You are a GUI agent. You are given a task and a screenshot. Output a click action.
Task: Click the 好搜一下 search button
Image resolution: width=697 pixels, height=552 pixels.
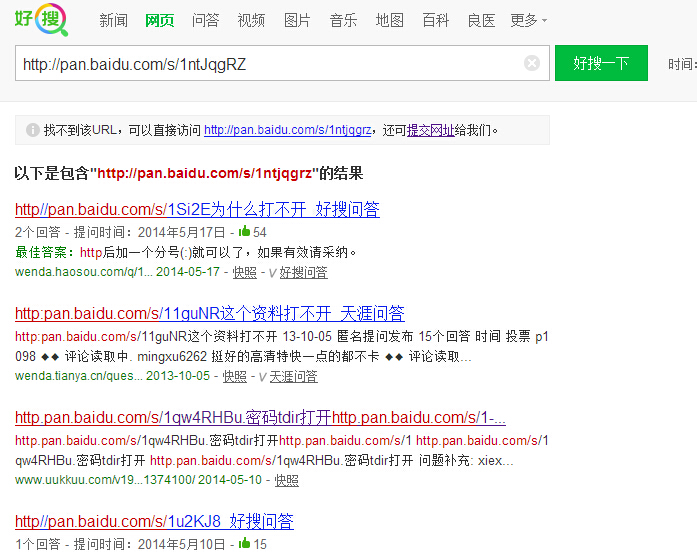(601, 63)
